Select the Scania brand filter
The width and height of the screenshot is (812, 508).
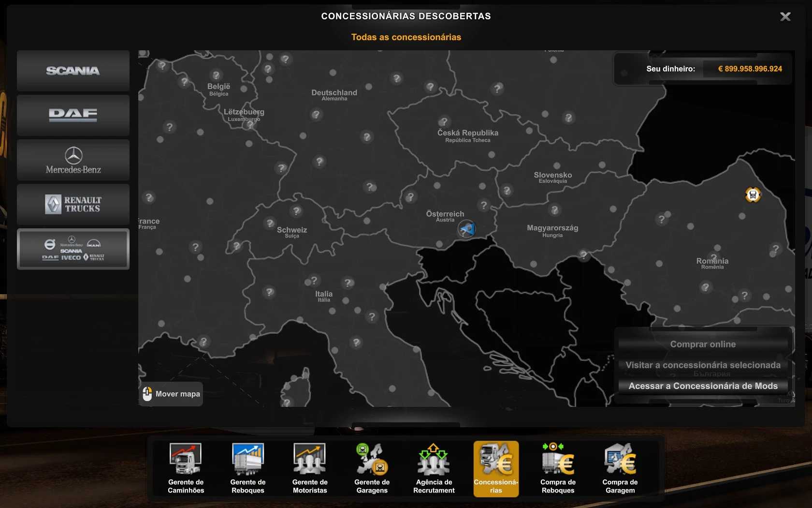(73, 71)
